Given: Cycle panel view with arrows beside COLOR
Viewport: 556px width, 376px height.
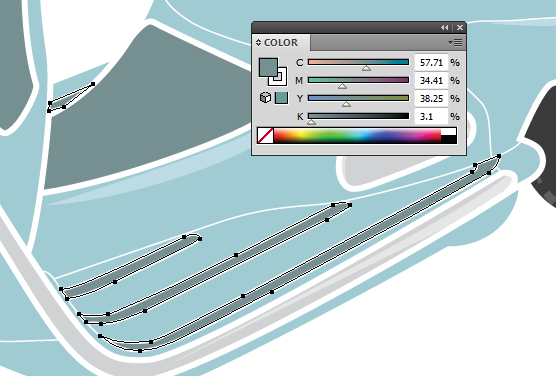Looking at the screenshot, I should click(x=258, y=43).
